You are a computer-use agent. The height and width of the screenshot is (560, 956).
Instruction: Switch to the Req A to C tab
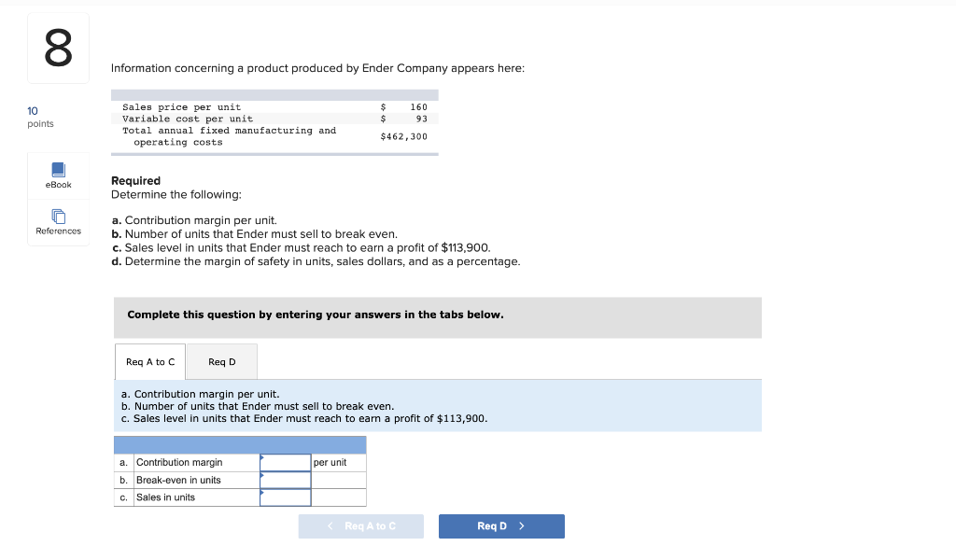[150, 362]
